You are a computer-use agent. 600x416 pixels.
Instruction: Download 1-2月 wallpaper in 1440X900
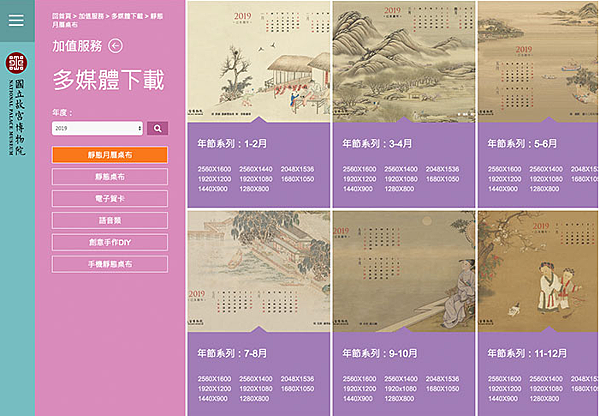(212, 189)
